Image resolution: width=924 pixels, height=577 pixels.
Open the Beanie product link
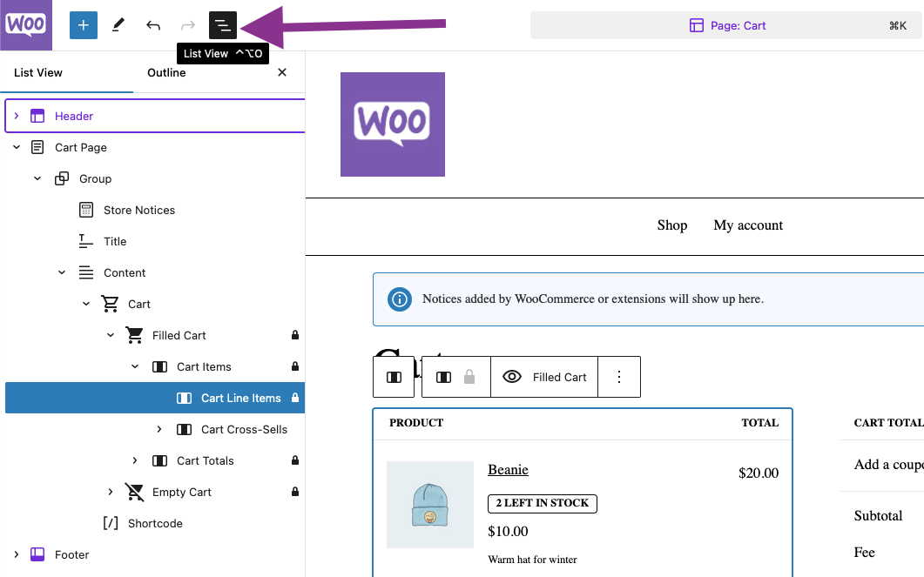(508, 470)
